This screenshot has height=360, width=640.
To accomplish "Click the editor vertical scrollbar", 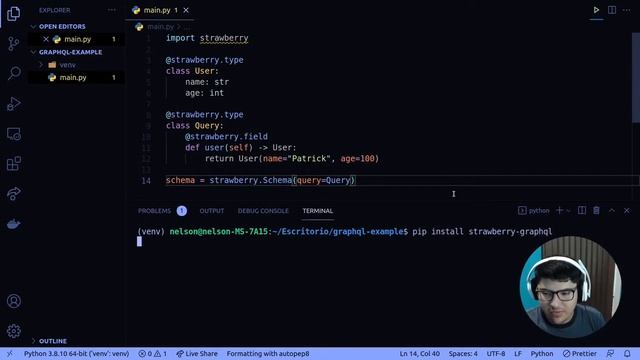I will pyautogui.click(x=636, y=78).
